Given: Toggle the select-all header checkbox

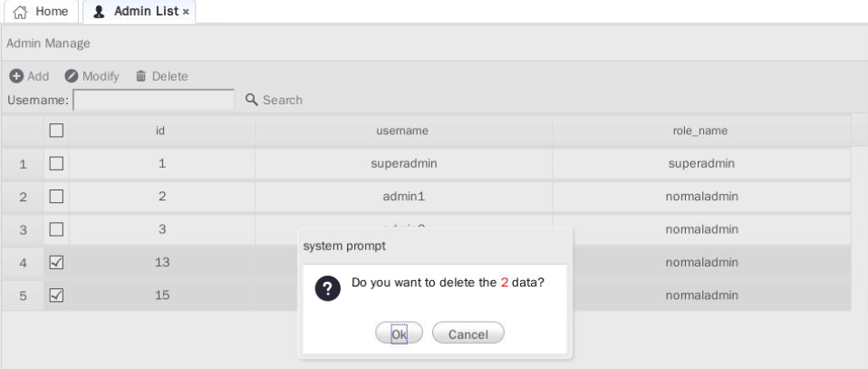Looking at the screenshot, I should (56, 131).
